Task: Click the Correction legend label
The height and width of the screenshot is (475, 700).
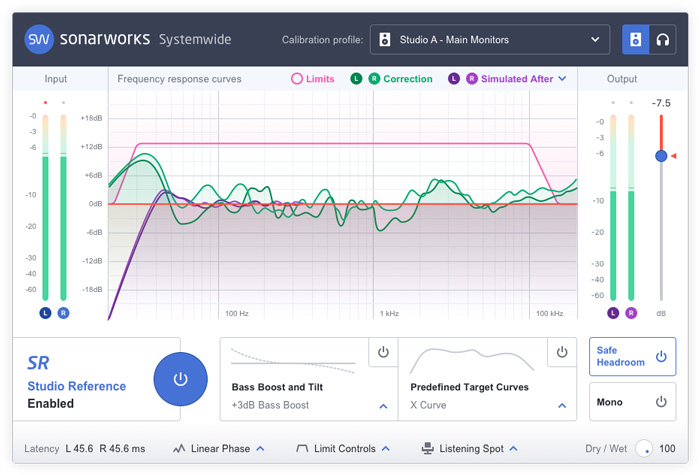Action: [x=408, y=79]
